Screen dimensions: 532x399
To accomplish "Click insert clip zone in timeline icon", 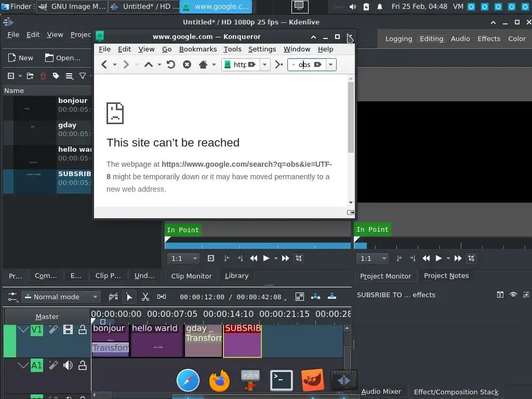I will click(315, 297).
